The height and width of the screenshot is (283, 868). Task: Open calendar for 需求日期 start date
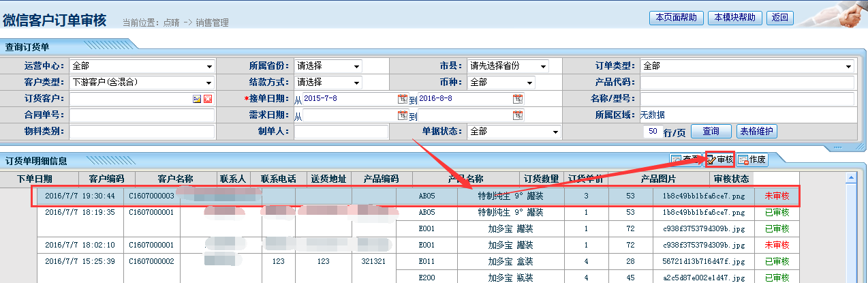coord(402,115)
